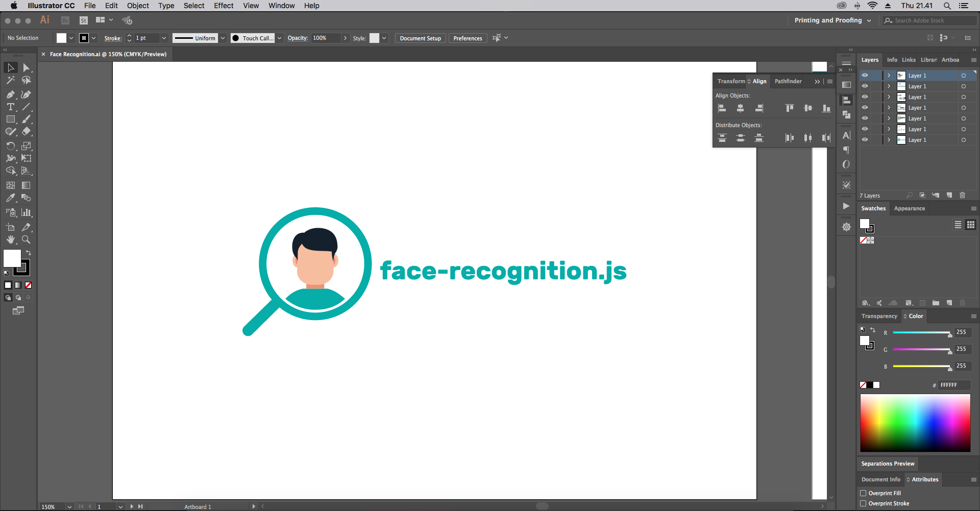Image resolution: width=980 pixels, height=511 pixels.
Task: Enable Draw Behind mode
Action: [x=18, y=298]
